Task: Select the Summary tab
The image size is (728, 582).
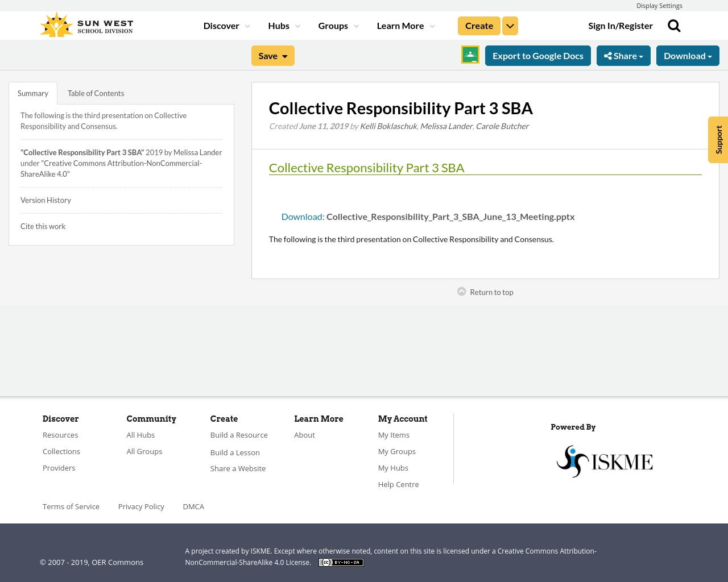Action: pyautogui.click(x=32, y=92)
